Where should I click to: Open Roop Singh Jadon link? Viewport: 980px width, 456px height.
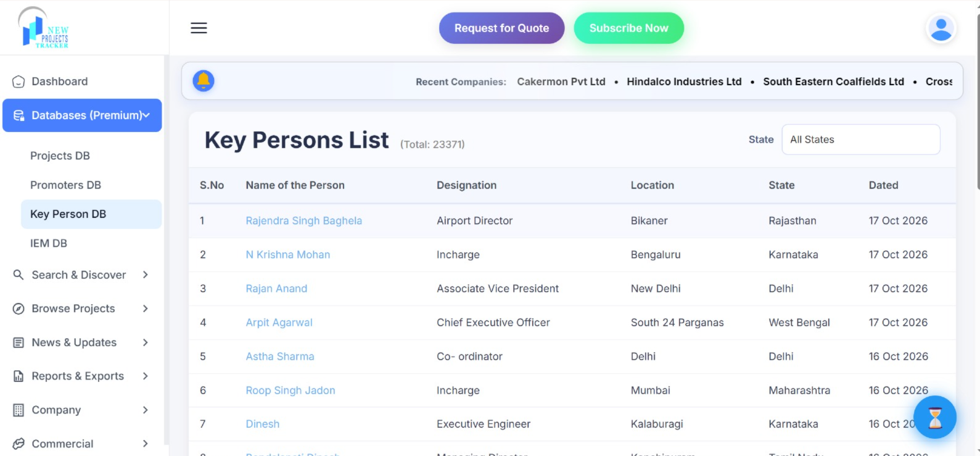pyautogui.click(x=290, y=391)
